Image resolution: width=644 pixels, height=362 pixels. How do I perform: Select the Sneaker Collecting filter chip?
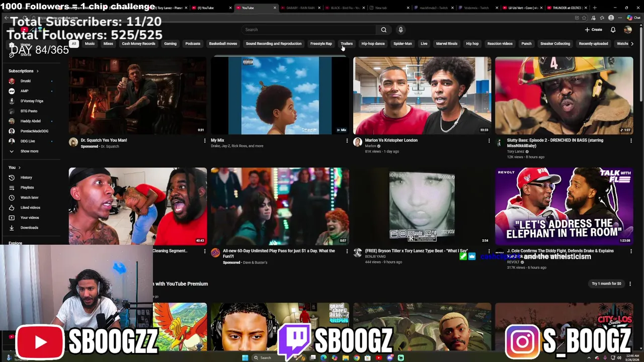pos(555,44)
